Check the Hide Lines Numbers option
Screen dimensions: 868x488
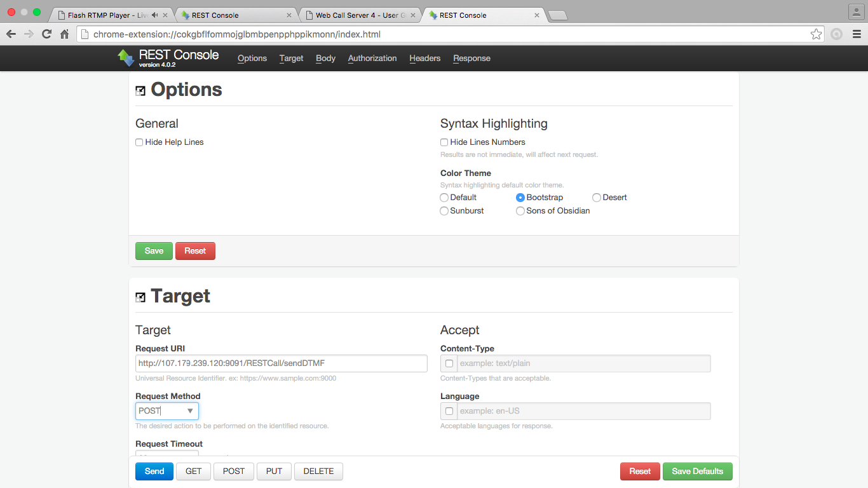444,142
